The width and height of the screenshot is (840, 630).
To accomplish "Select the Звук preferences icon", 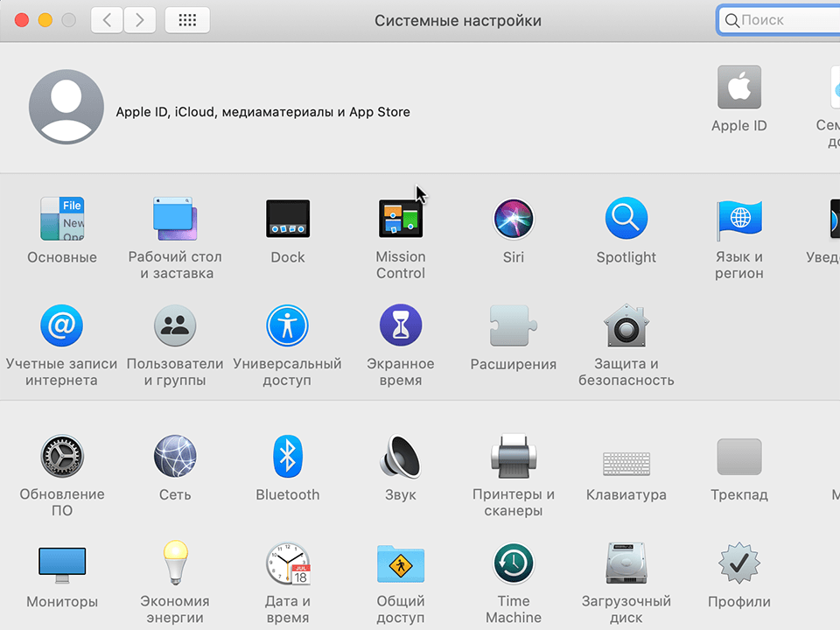I will pos(400,456).
